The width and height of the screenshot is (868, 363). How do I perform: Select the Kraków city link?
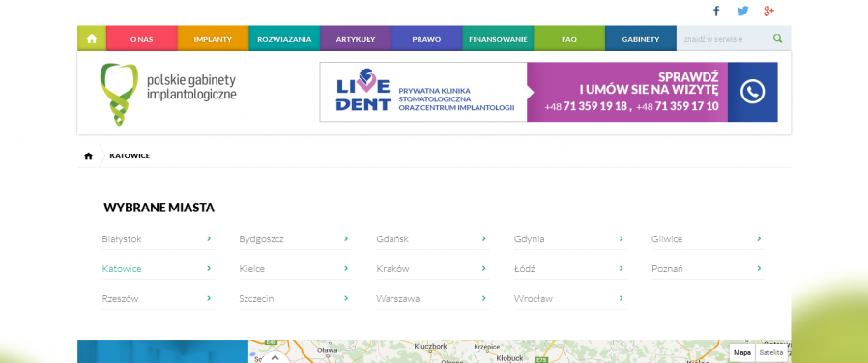tap(392, 269)
